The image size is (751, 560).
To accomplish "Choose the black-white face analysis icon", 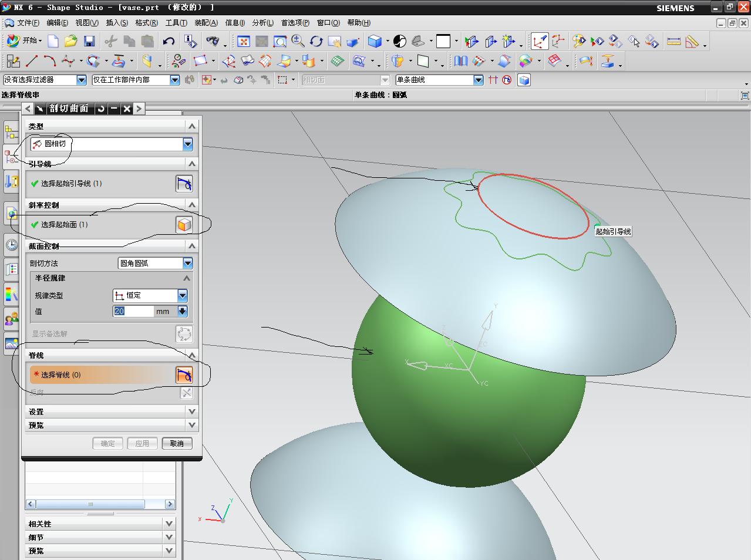I will pyautogui.click(x=399, y=41).
